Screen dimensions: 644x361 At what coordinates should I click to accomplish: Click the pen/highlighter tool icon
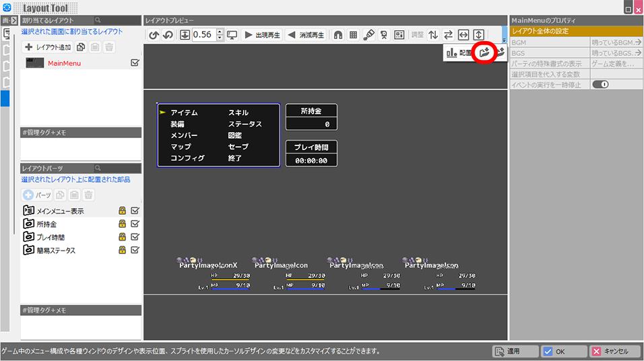368,34
